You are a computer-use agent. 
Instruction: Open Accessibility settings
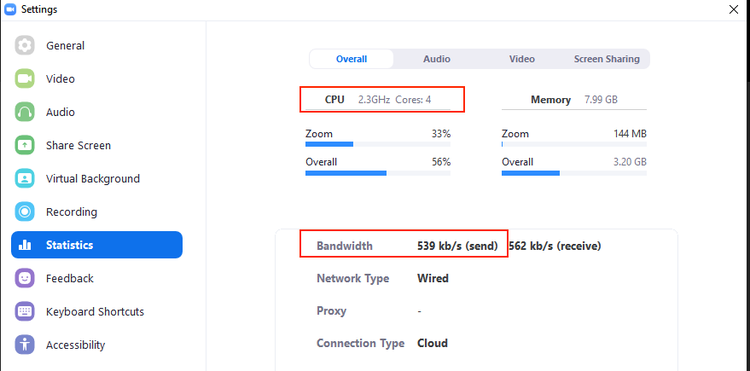(x=97, y=345)
